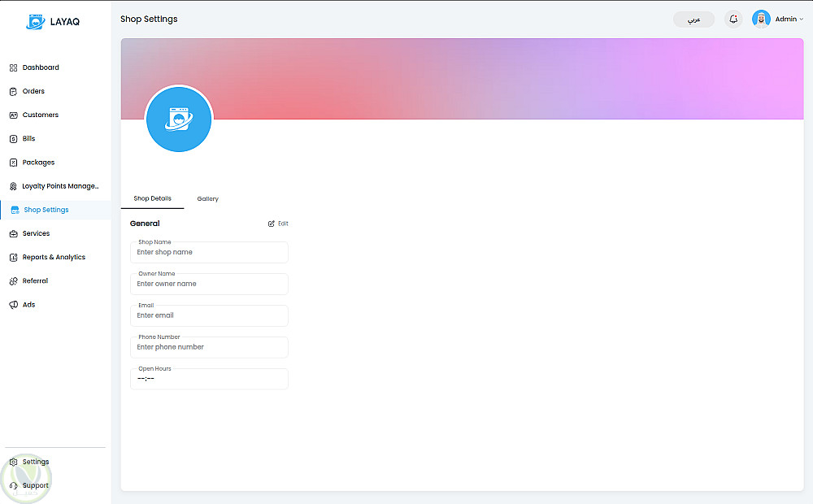Expand the Admin dropdown chevron
The width and height of the screenshot is (813, 504).
pos(801,20)
